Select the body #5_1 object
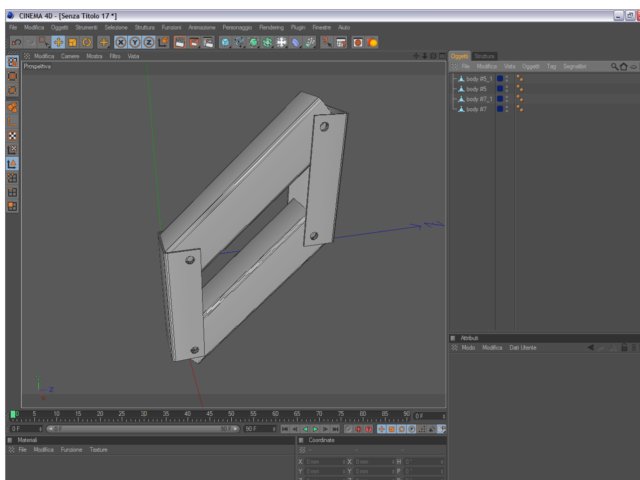Screen dimensions: 640x480 tap(479, 79)
